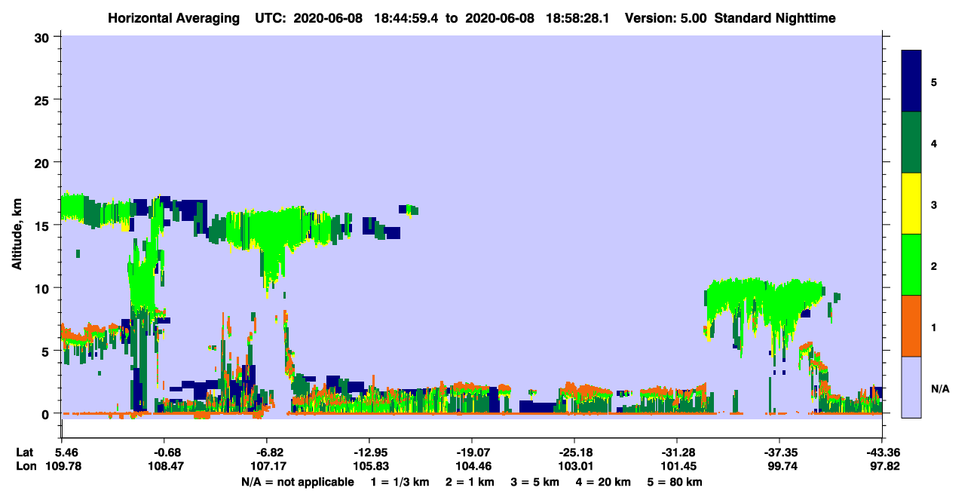Click the colorbar label 5

[934, 81]
